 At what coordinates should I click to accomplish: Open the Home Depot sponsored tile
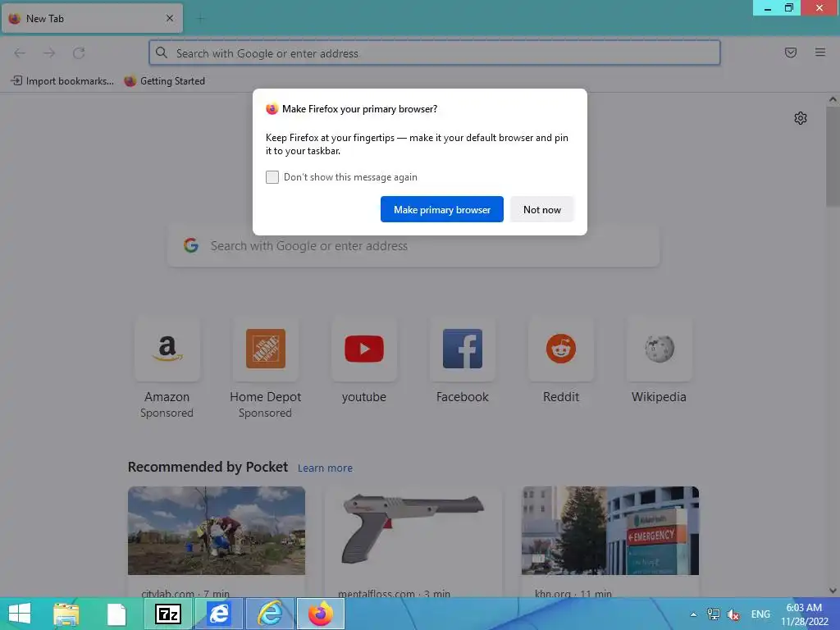pyautogui.click(x=265, y=349)
